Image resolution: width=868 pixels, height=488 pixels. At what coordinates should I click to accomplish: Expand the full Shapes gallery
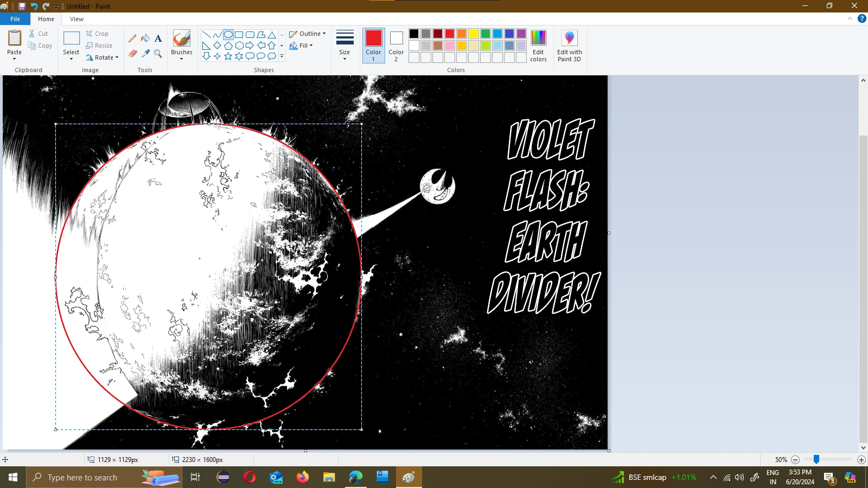[x=282, y=56]
